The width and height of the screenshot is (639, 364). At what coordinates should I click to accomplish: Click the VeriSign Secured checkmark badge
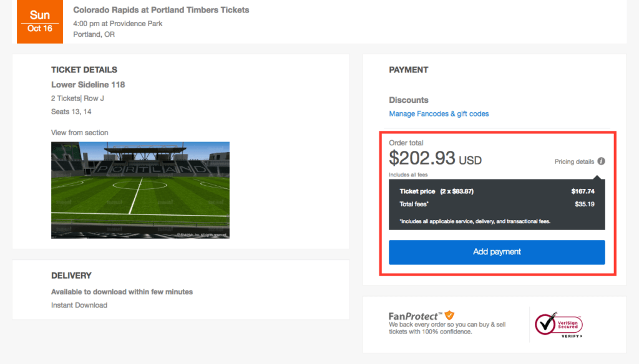tap(559, 323)
